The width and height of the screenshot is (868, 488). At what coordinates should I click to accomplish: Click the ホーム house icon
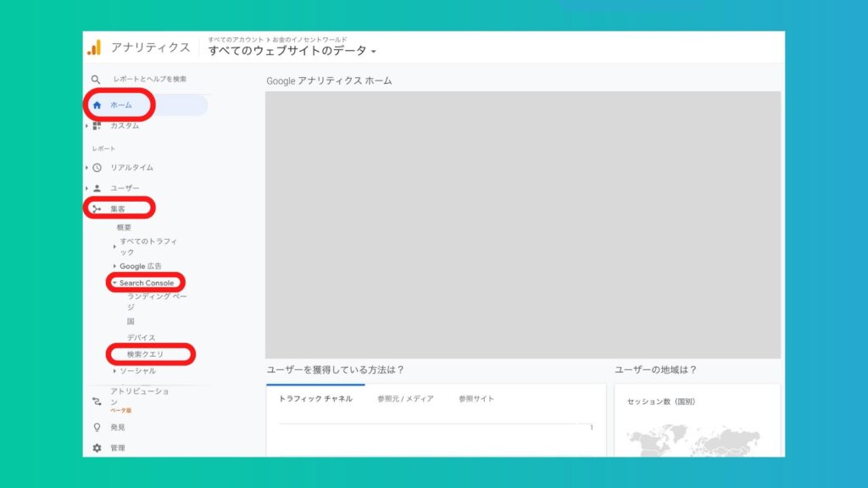[97, 105]
